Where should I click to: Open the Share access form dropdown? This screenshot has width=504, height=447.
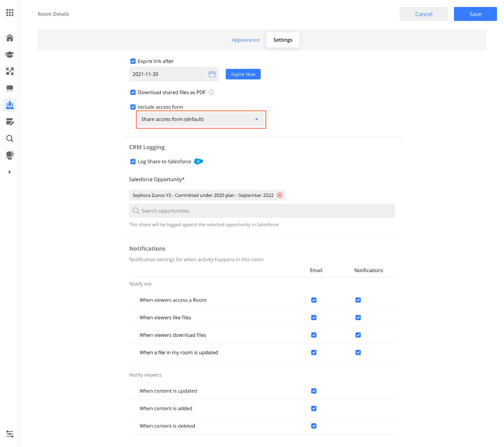[x=201, y=119]
